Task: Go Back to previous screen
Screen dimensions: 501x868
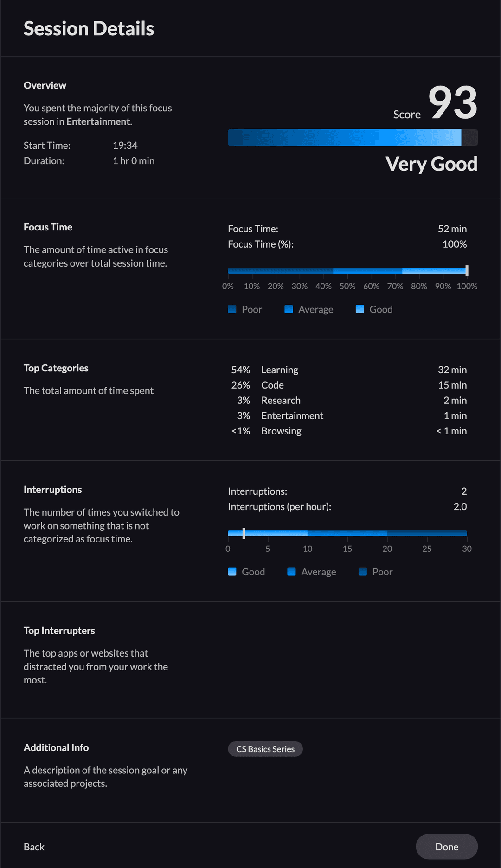Action: [x=34, y=847]
